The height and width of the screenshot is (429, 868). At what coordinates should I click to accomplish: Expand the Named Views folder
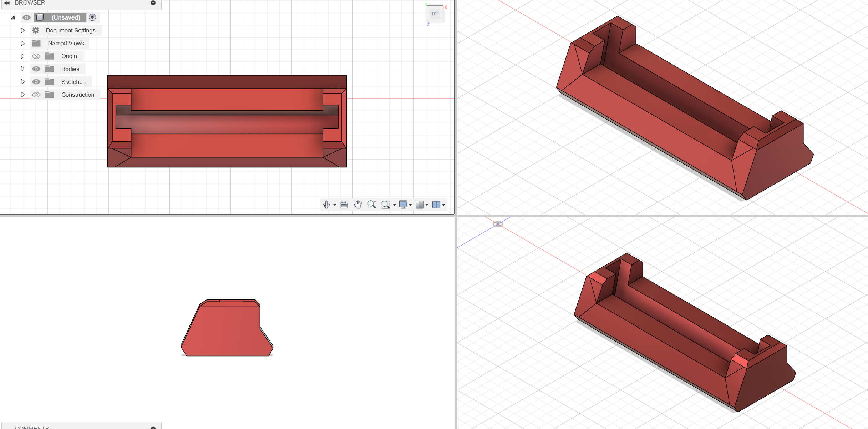coord(22,43)
